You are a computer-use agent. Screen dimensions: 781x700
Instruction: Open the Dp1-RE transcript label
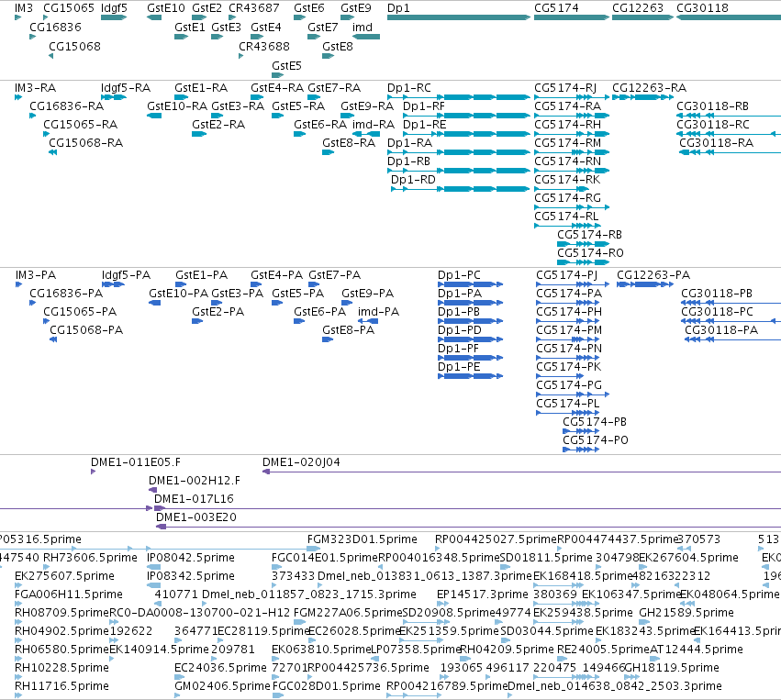(424, 125)
